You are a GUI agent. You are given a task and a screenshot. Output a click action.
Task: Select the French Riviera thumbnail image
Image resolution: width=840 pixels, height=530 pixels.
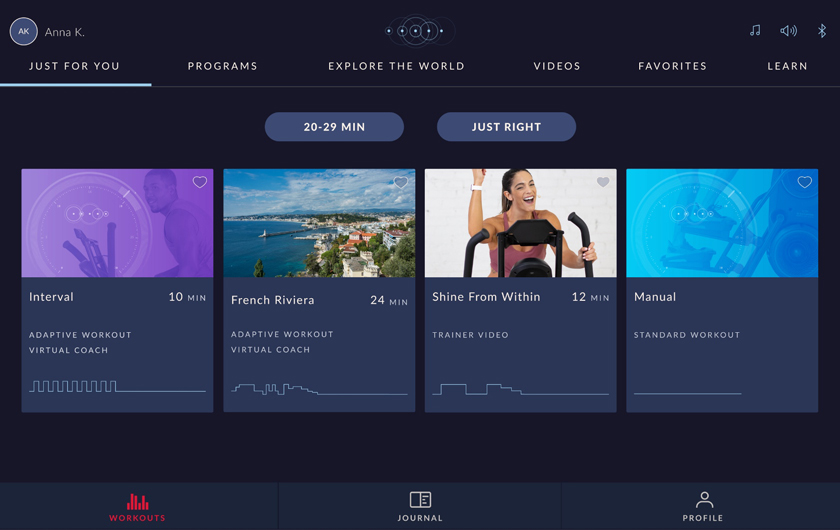click(x=319, y=223)
